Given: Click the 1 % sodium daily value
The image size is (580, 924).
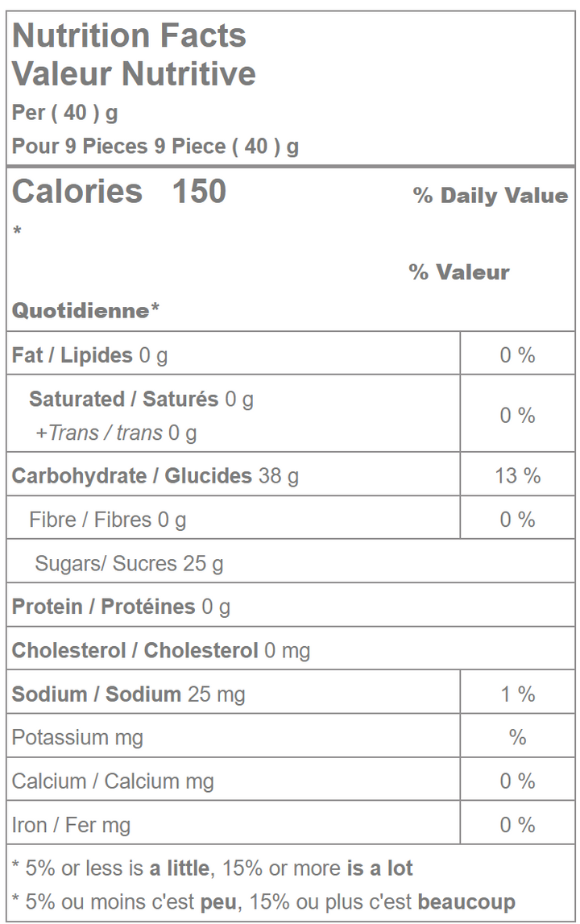Looking at the screenshot, I should tap(517, 694).
